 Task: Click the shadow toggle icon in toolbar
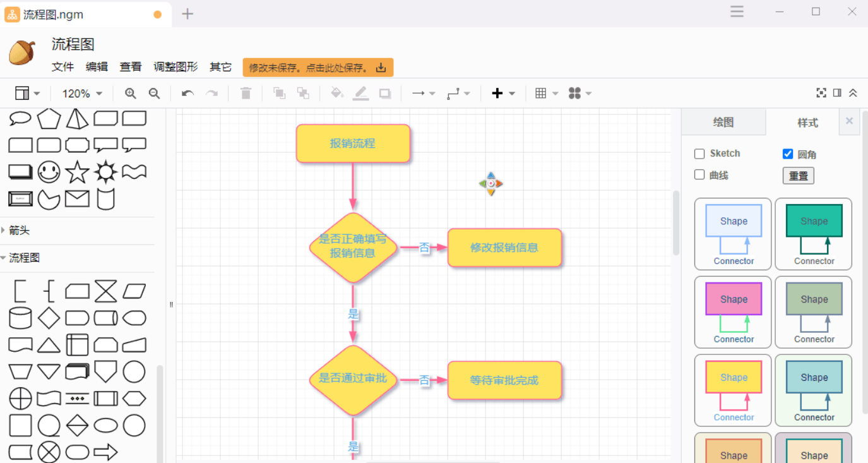384,93
